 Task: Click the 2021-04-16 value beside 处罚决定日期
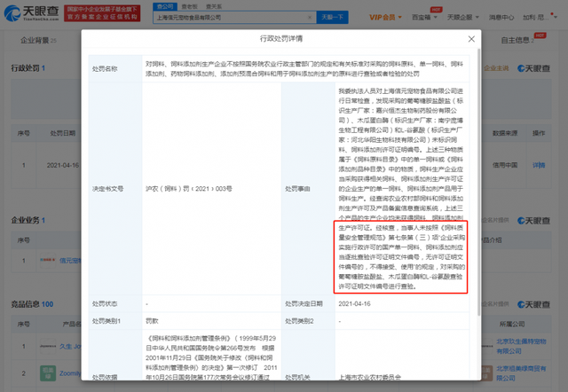(355, 303)
